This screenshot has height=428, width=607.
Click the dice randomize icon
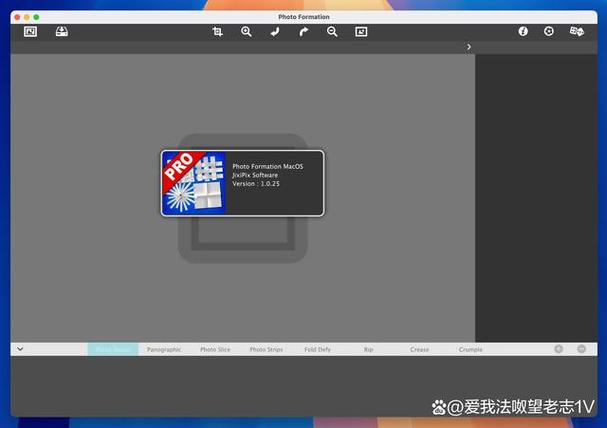[x=577, y=31]
